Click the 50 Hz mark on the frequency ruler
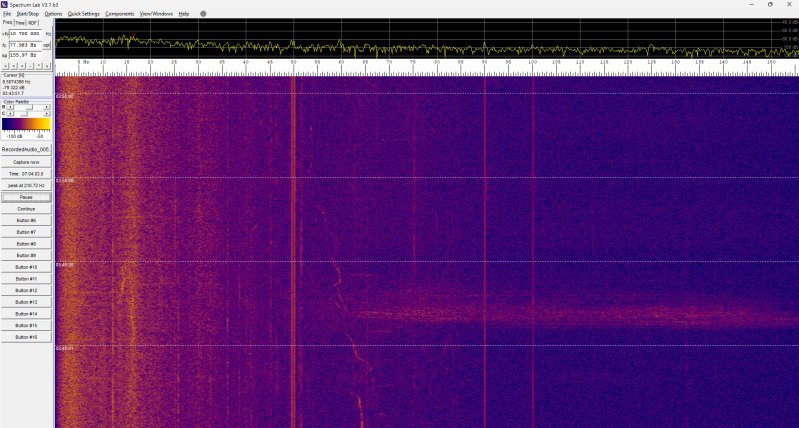This screenshot has width=799, height=428. pos(294,62)
